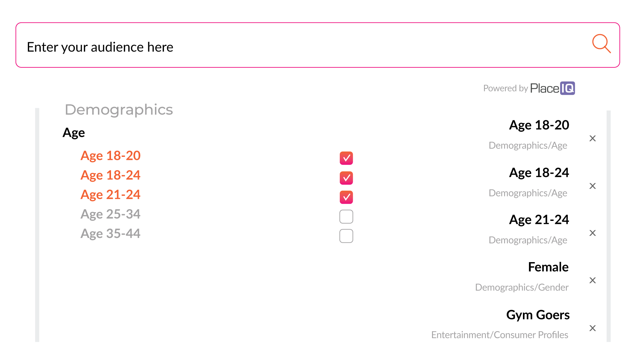
Task: Select the Age 25-34 list label
Action: tap(110, 214)
